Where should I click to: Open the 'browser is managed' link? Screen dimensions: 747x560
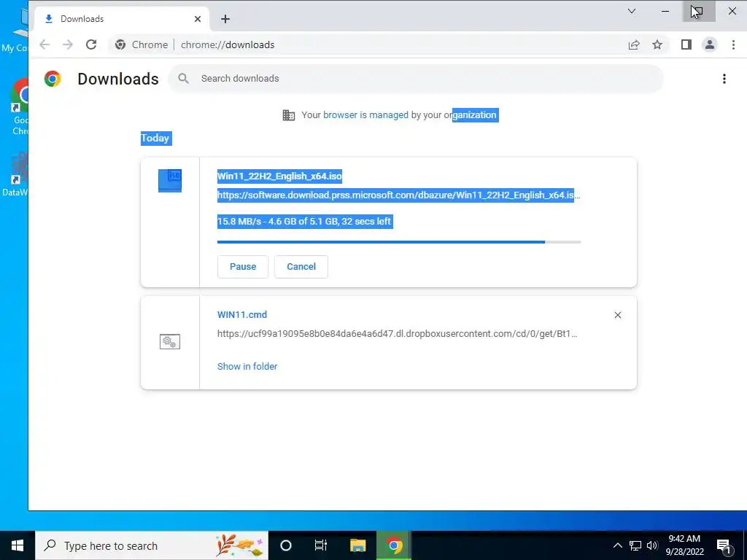366,115
